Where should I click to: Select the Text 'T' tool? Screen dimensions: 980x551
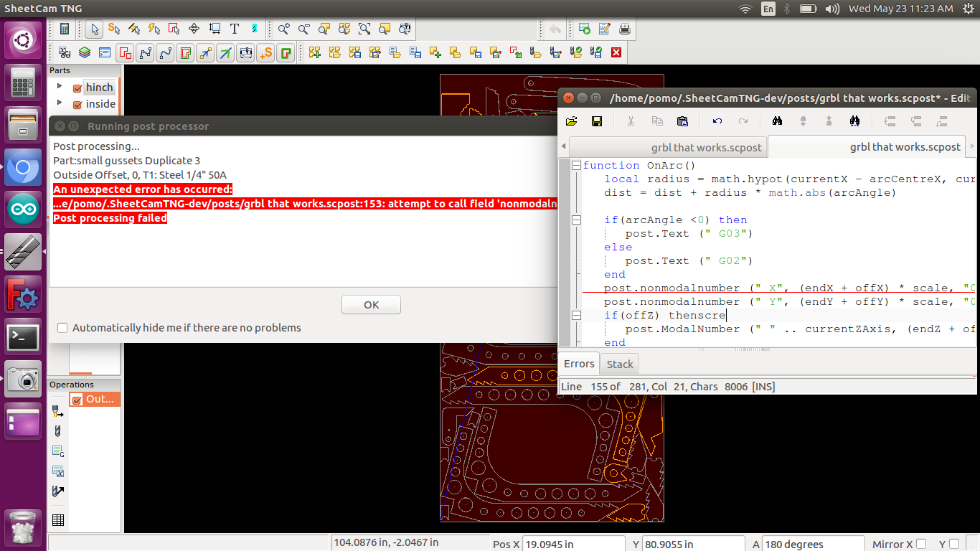click(x=234, y=29)
